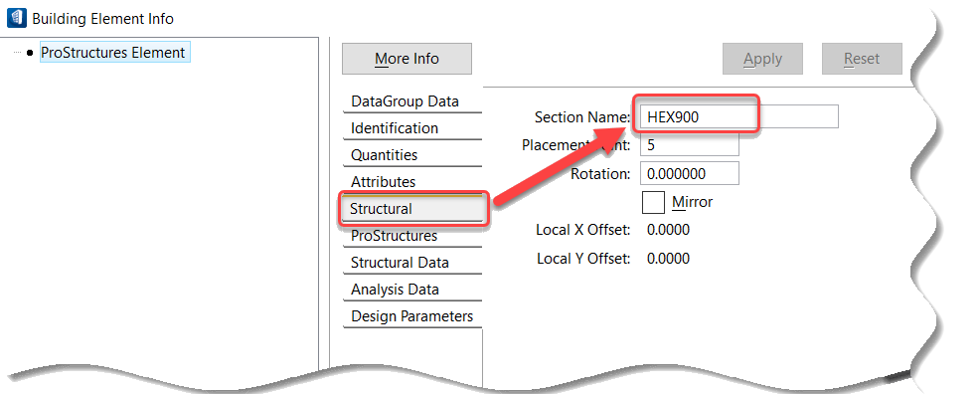Click the Building Element Info title icon
Screen dimensions: 980x394
pyautogui.click(x=17, y=18)
